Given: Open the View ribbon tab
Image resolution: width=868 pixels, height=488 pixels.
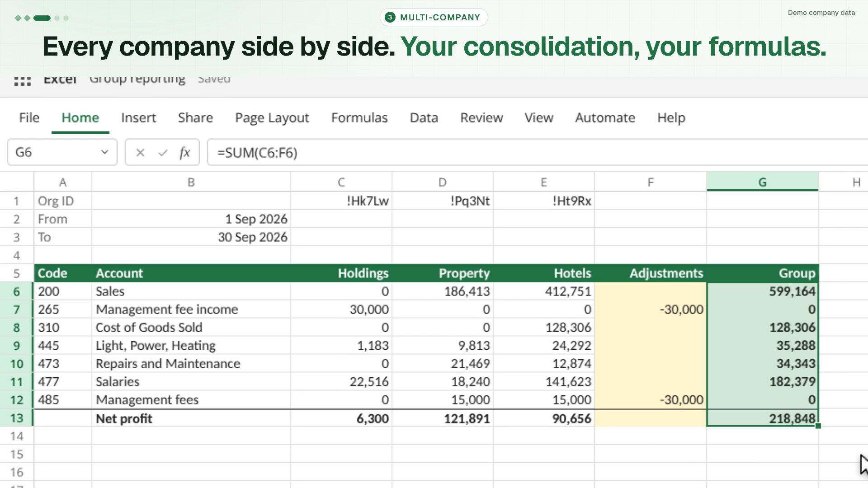Looking at the screenshot, I should 539,117.
